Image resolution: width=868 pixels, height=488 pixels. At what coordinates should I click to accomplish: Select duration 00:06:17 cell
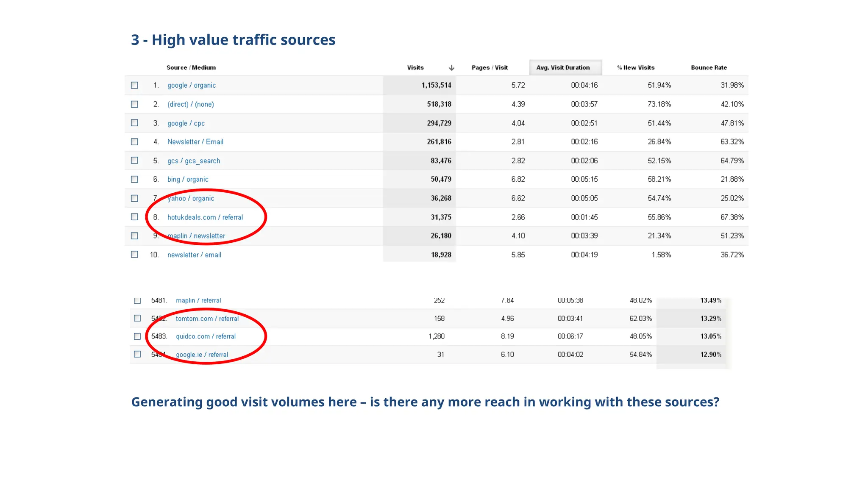pos(570,336)
